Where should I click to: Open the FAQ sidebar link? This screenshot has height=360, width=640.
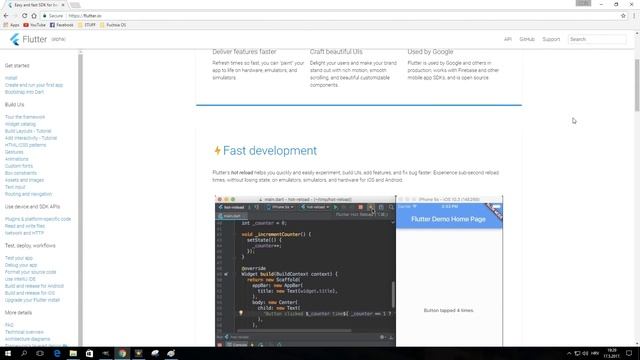click(9, 325)
